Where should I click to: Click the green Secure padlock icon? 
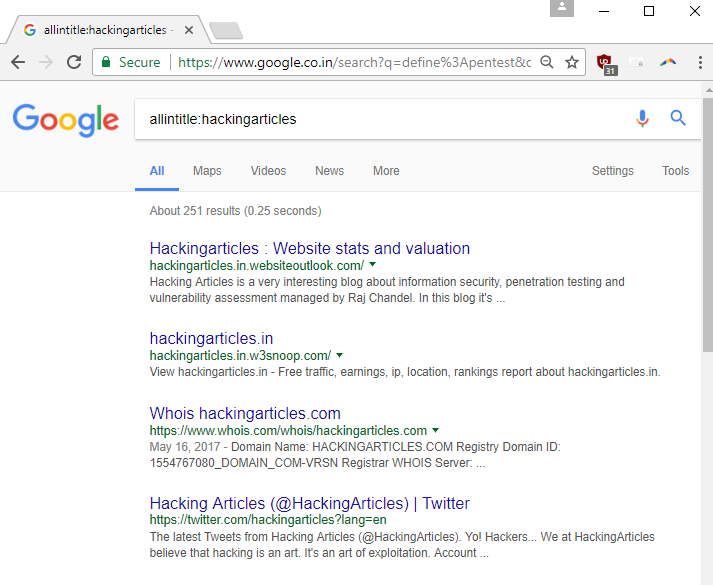click(106, 62)
